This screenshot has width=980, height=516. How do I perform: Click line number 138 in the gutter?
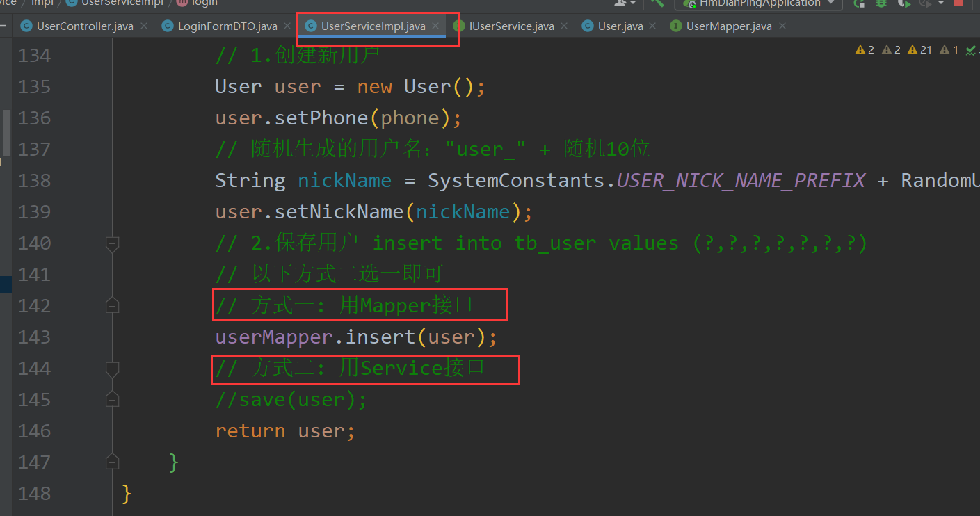click(x=34, y=180)
